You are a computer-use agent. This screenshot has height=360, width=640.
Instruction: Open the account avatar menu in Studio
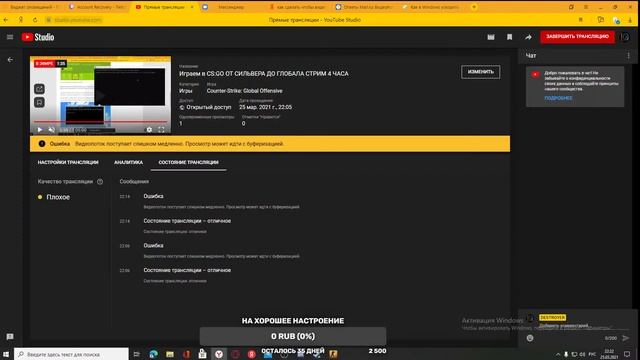(625, 37)
